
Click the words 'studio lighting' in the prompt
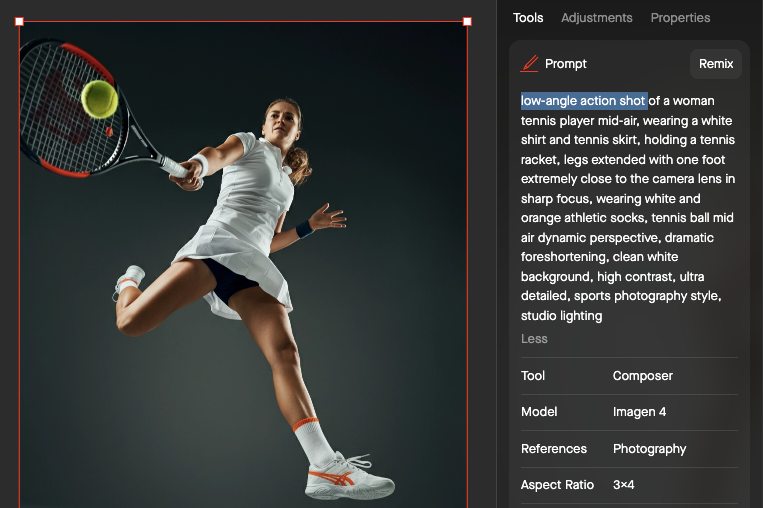(x=561, y=316)
